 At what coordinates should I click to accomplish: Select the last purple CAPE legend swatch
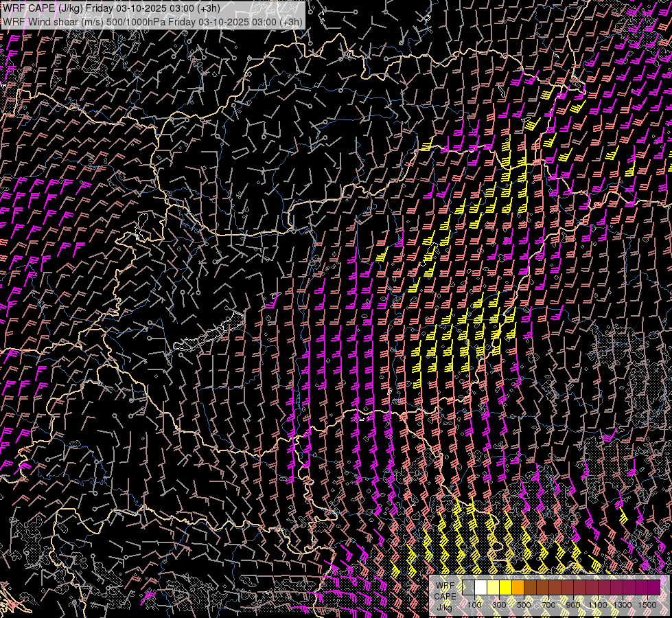[654, 588]
